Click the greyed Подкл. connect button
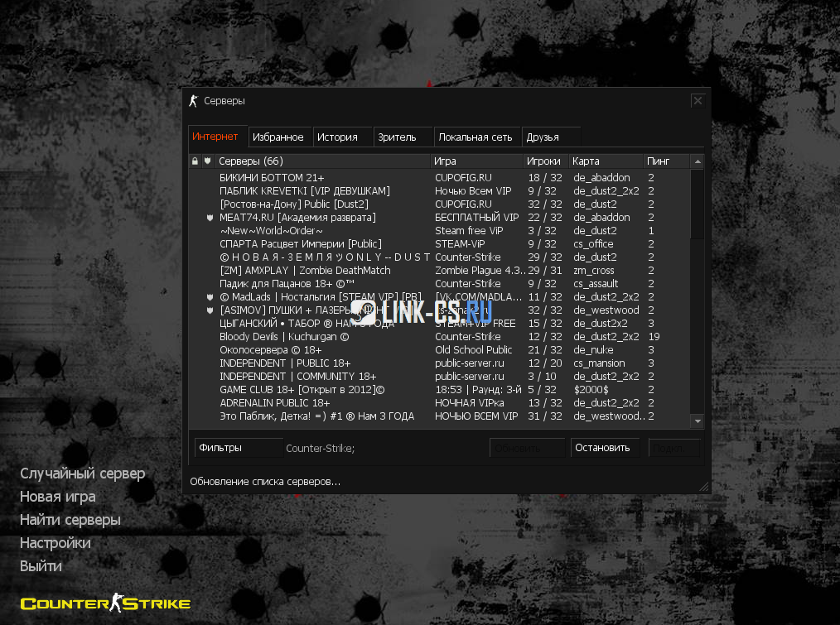840x625 pixels. pyautogui.click(x=674, y=448)
